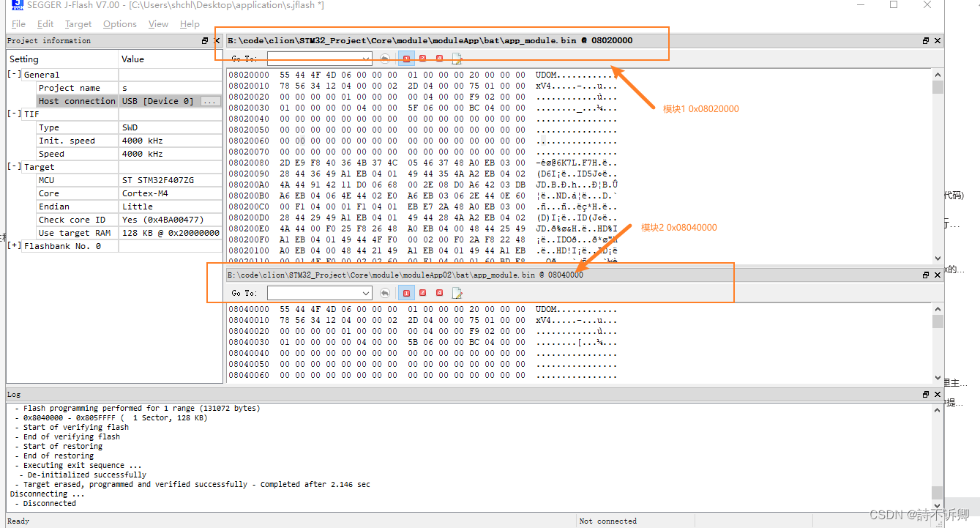Screen dimensions: 980x528
Task: Collapse the Target group
Action: tap(14, 167)
